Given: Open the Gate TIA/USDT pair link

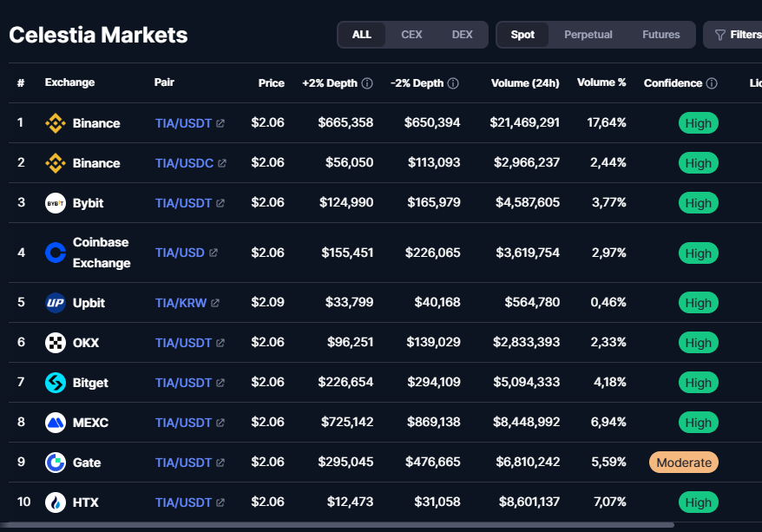Looking at the screenshot, I should (x=183, y=463).
